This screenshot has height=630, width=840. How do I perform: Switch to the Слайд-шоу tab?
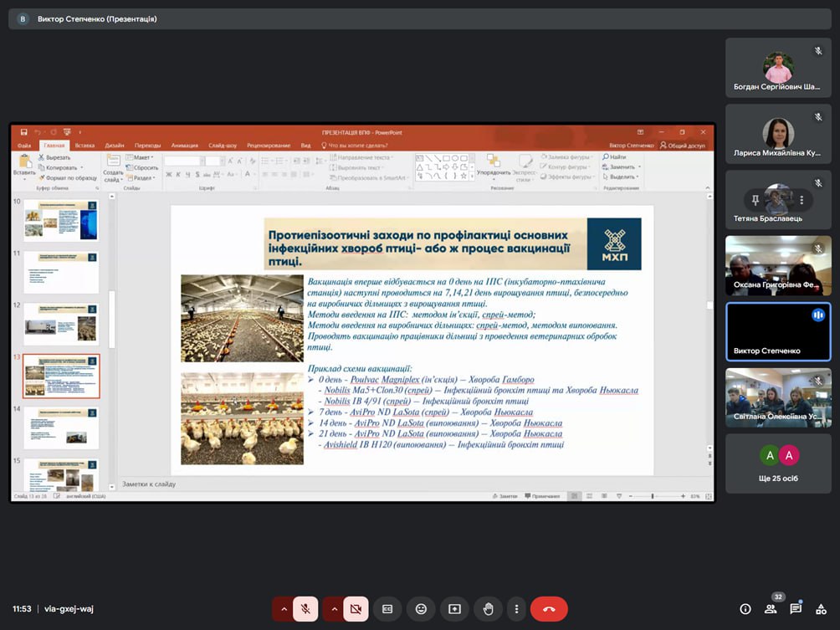tap(223, 146)
